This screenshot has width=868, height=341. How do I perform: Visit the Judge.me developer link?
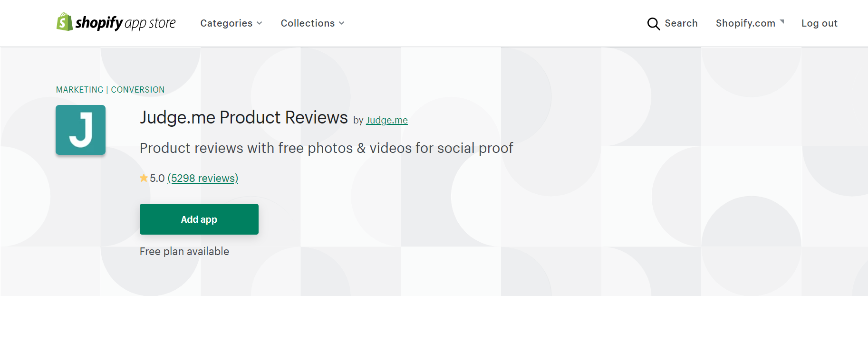pyautogui.click(x=387, y=120)
